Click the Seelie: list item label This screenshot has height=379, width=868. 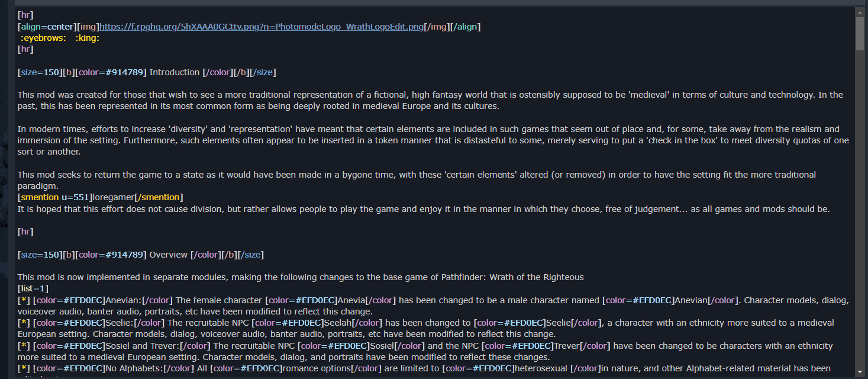click(x=120, y=323)
